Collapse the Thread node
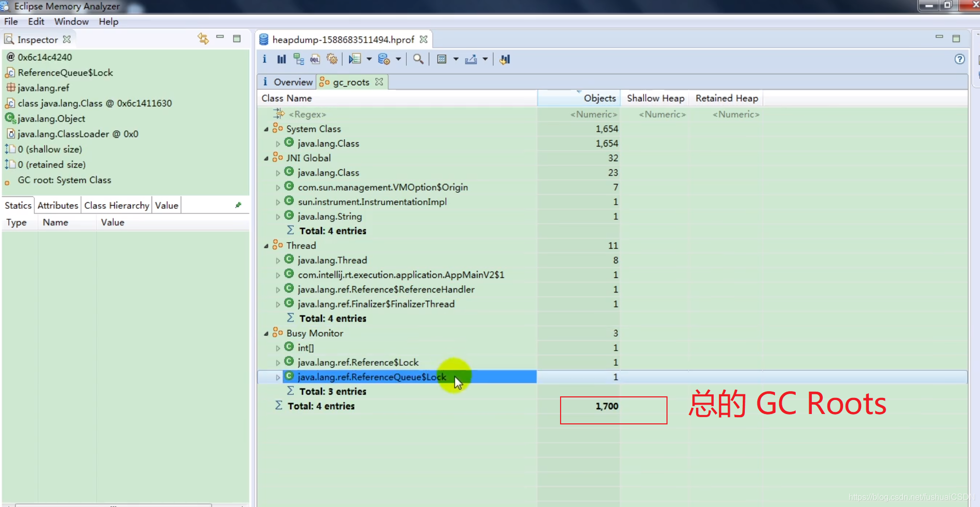980x507 pixels. coord(266,246)
